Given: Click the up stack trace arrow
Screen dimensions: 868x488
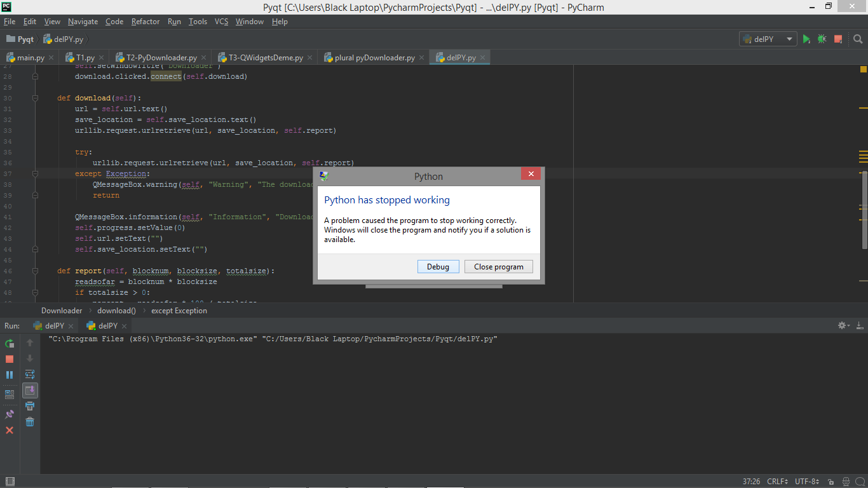Looking at the screenshot, I should pos(30,343).
